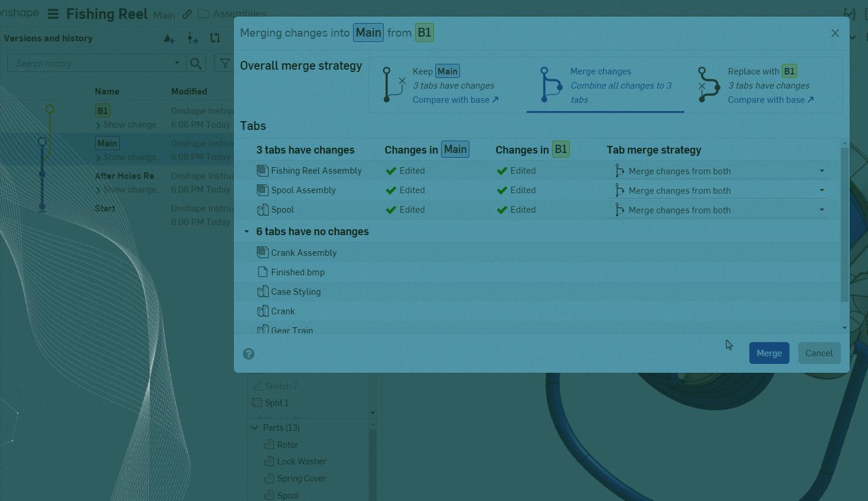Viewport: 868px width, 501px height.
Task: Select Crank Assembly tab row
Action: pyautogui.click(x=304, y=253)
